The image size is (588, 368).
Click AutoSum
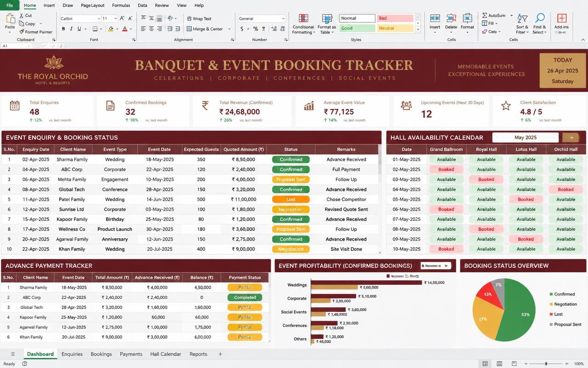click(494, 16)
